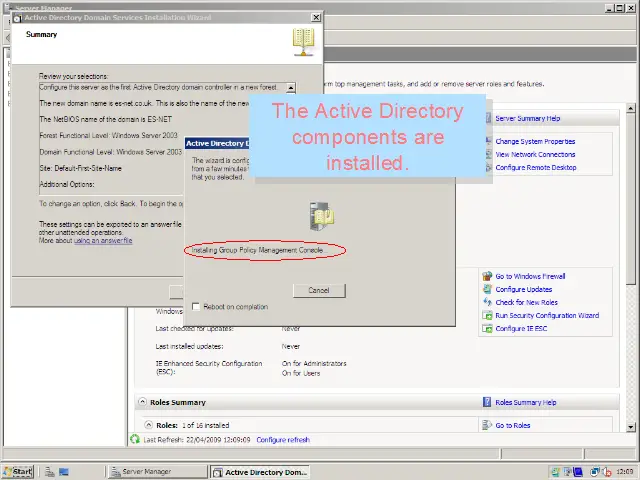Open Roles Summary Help link
Viewport: 640px width, 480px height.
(x=526, y=402)
